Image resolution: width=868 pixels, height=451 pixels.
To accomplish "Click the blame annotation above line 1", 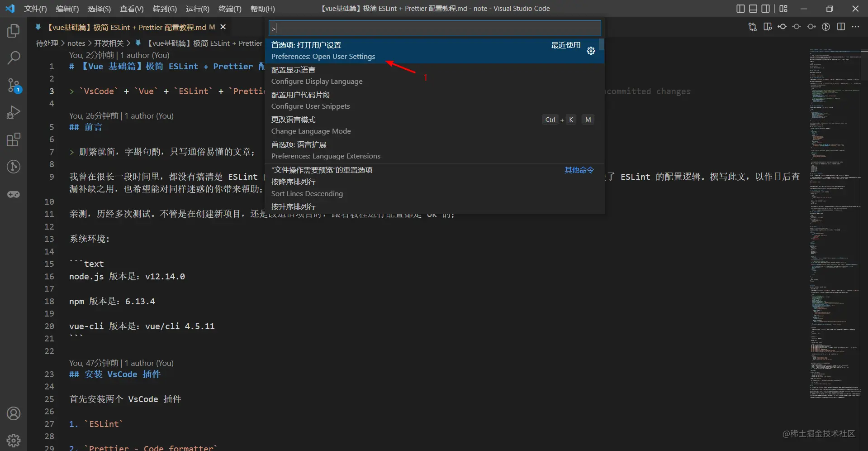I will (x=119, y=55).
